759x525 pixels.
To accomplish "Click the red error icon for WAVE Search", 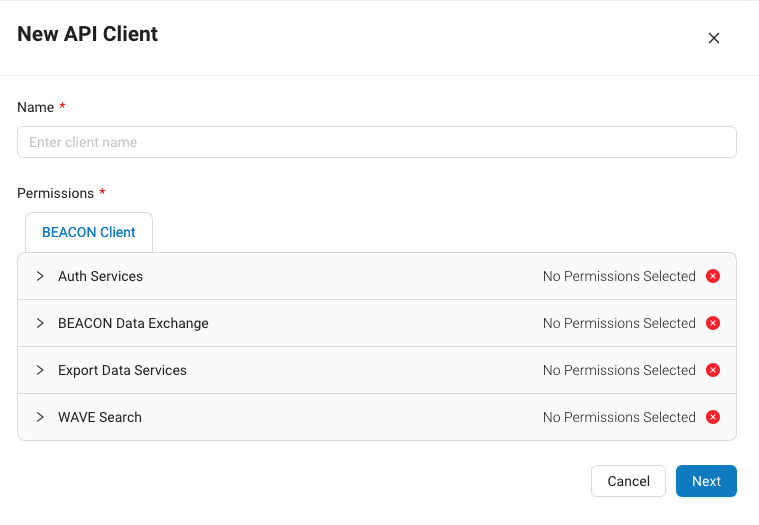I will coord(713,417).
